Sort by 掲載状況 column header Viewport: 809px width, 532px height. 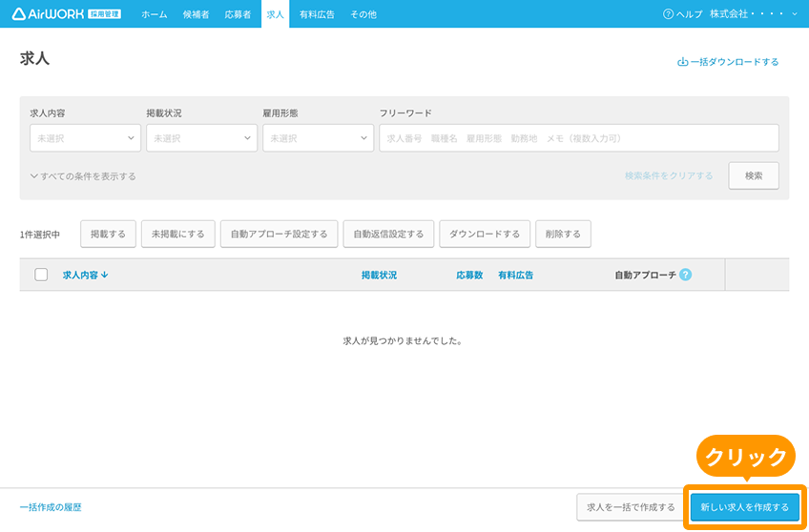pyautogui.click(x=380, y=276)
